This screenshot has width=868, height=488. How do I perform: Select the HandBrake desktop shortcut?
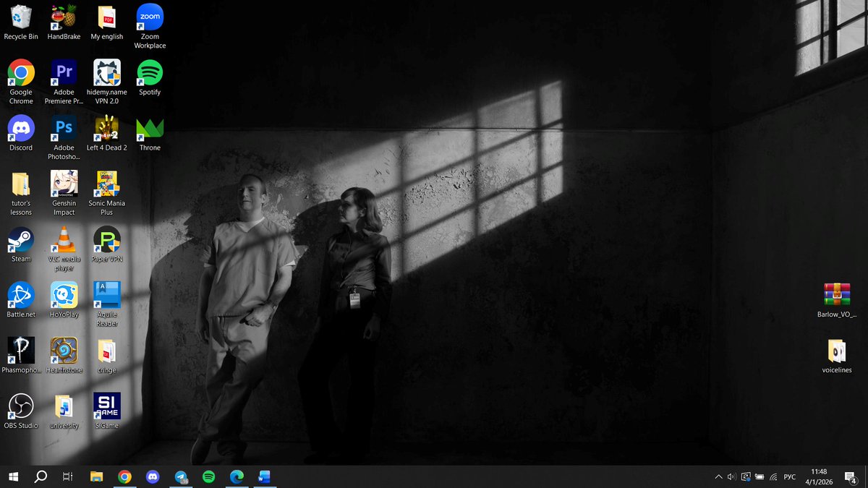[x=64, y=22]
